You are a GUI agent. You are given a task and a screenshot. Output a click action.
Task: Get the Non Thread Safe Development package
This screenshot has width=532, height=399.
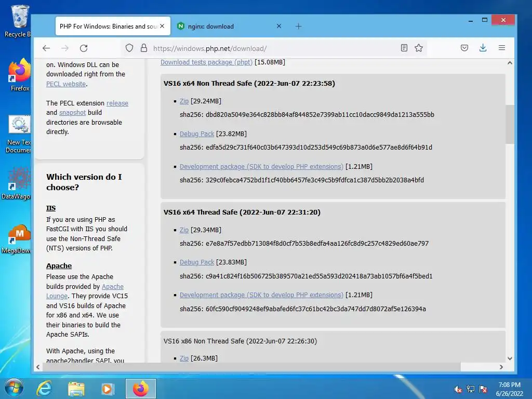coord(261,167)
